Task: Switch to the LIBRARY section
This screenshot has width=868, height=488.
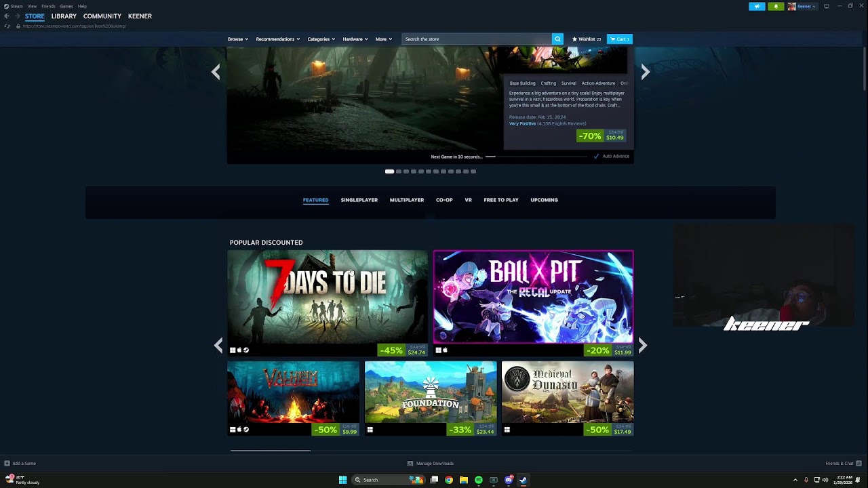Action: pos(64,16)
